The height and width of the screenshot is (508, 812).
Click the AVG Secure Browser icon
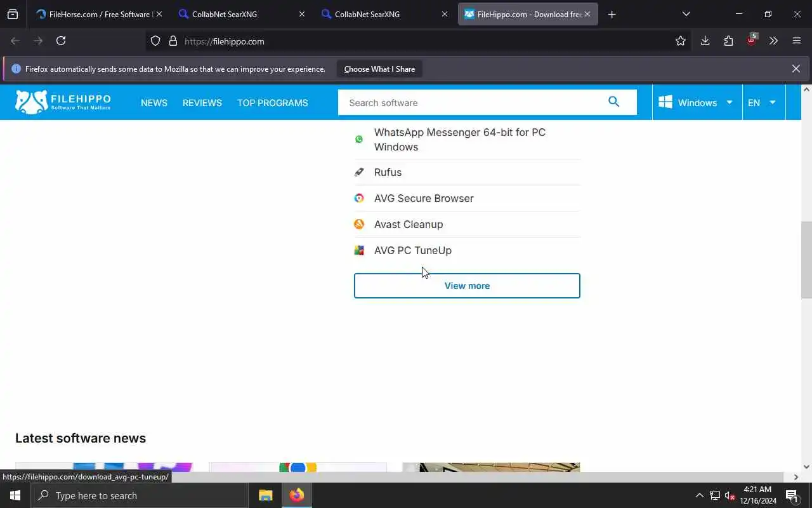click(x=359, y=198)
